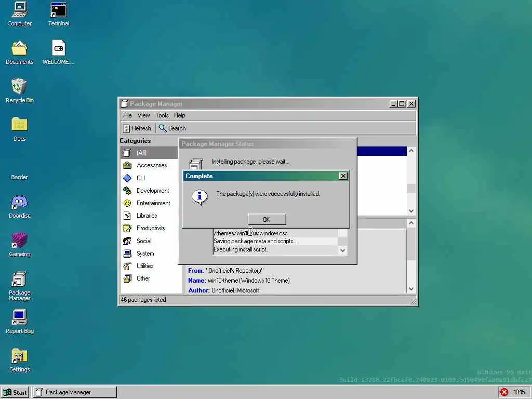The width and height of the screenshot is (532, 399).
Task: Open the Computer desktop icon
Action: coord(20,14)
